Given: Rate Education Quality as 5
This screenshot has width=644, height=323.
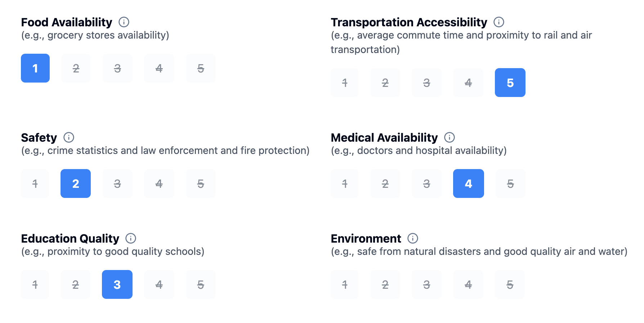Looking at the screenshot, I should point(201,284).
